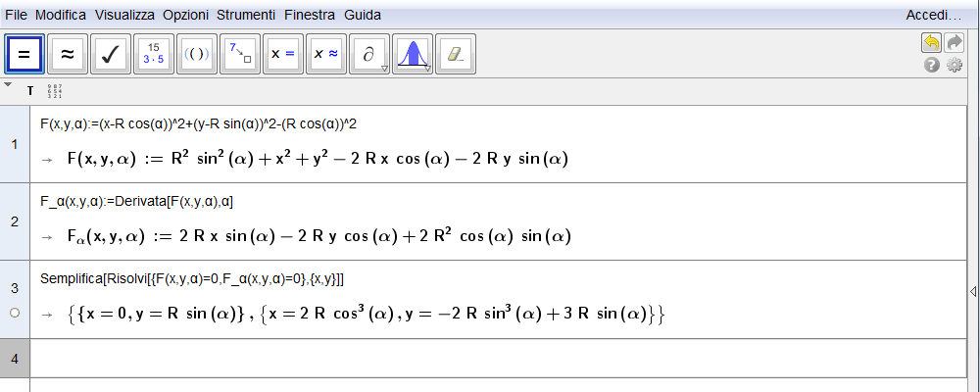The height and width of the screenshot is (392, 980).
Task: Select the Factor tool (15 = 3·5)
Action: pos(154,54)
